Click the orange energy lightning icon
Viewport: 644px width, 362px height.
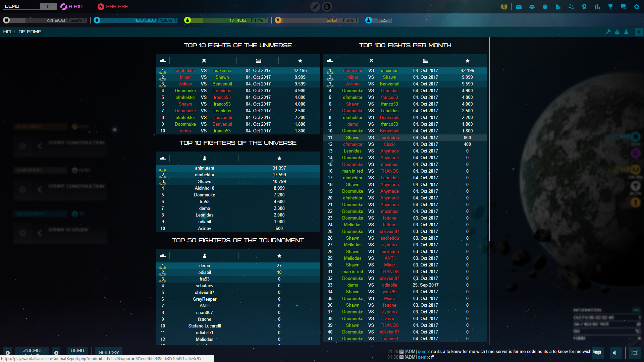(278, 20)
